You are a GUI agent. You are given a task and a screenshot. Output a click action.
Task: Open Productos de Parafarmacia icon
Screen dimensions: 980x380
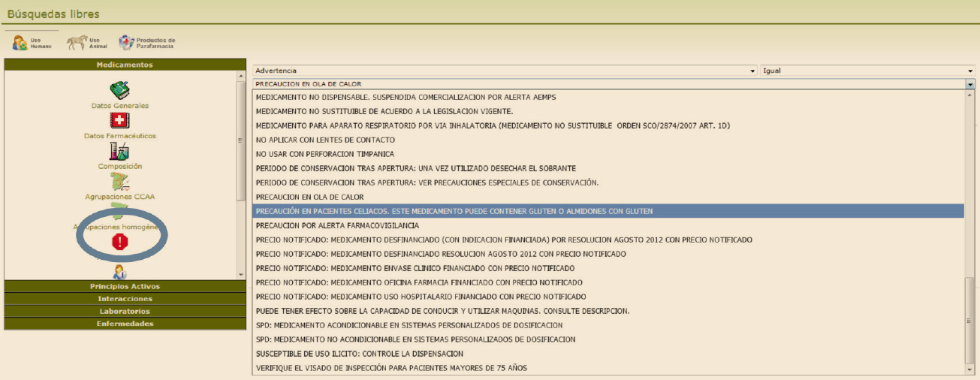click(127, 43)
